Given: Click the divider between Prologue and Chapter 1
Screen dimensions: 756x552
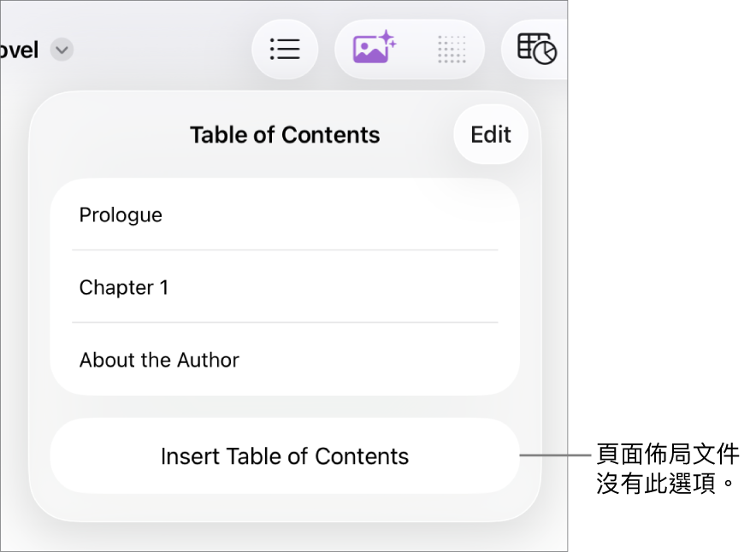Looking at the screenshot, I should (x=285, y=250).
